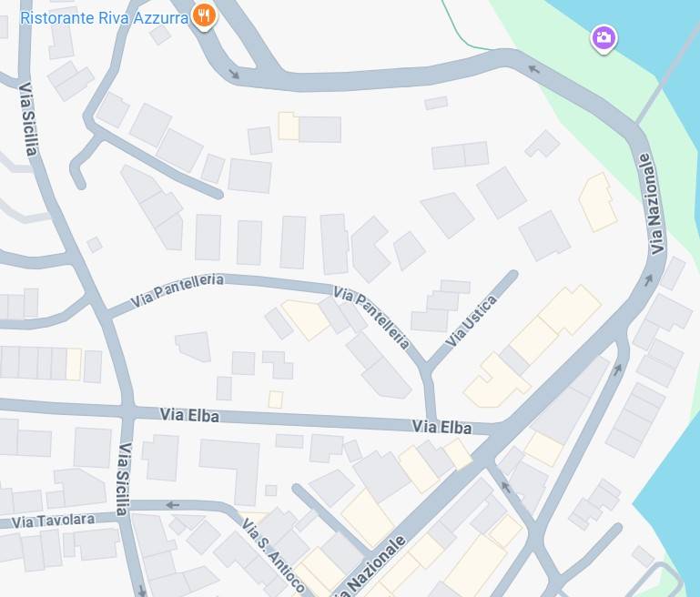Click the Via Tavolara street label

(53, 521)
